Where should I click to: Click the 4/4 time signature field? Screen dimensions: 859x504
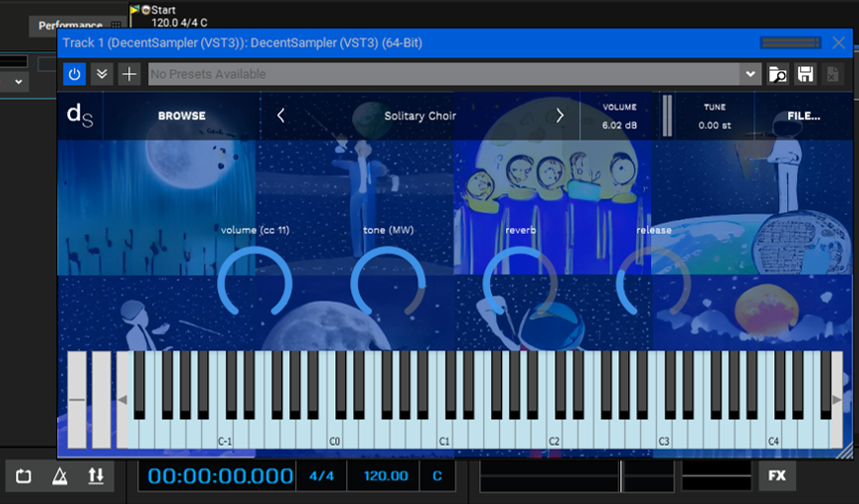click(x=322, y=476)
